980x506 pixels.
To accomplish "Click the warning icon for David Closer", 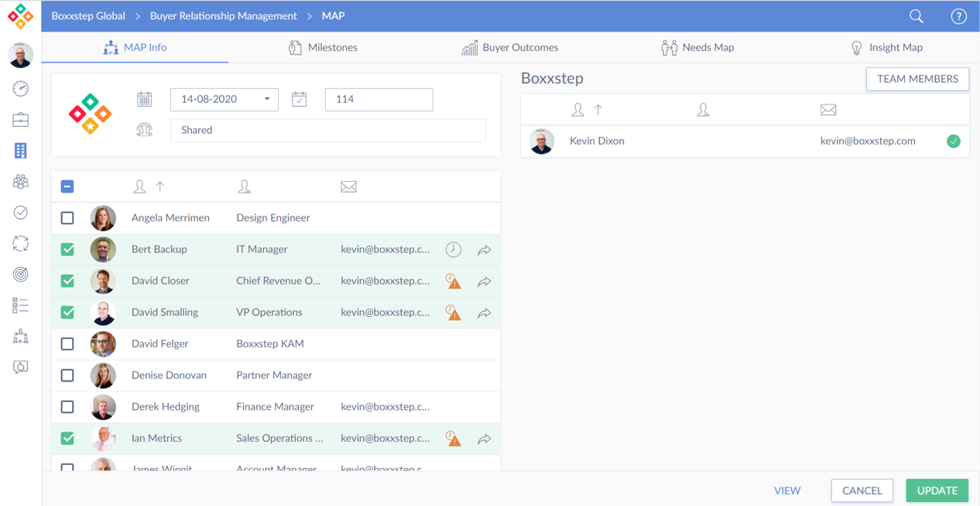I will (454, 282).
